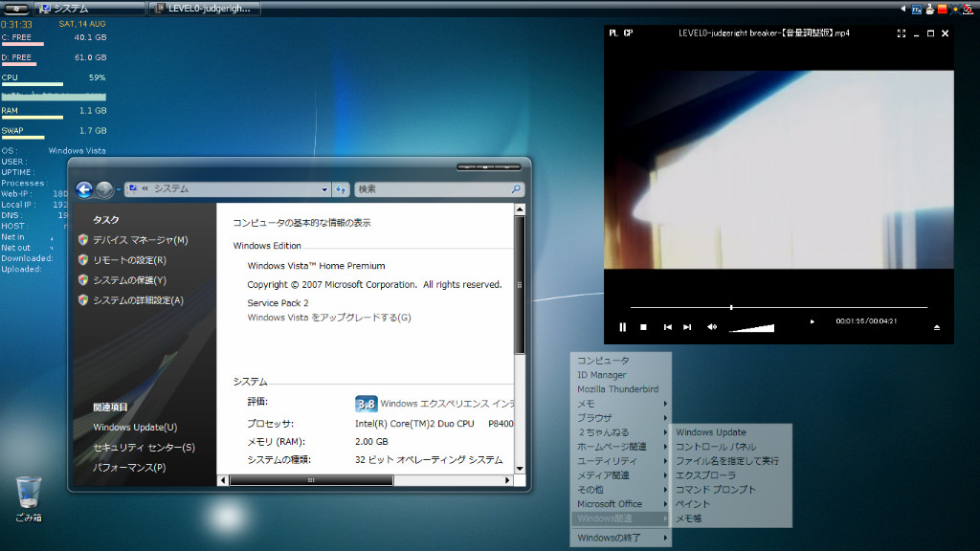The height and width of the screenshot is (551, 980).
Task: Expand the その他 submenu
Action: point(621,490)
